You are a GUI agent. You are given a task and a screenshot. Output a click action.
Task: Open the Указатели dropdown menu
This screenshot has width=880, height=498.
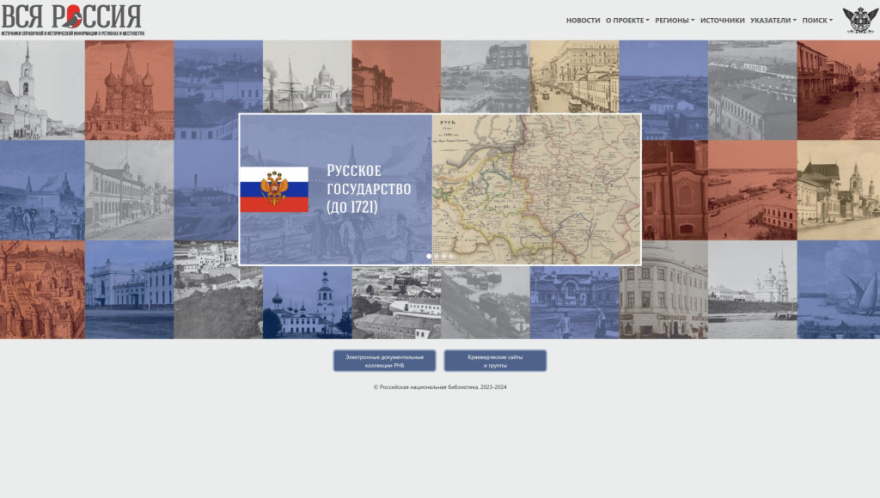[x=773, y=20]
